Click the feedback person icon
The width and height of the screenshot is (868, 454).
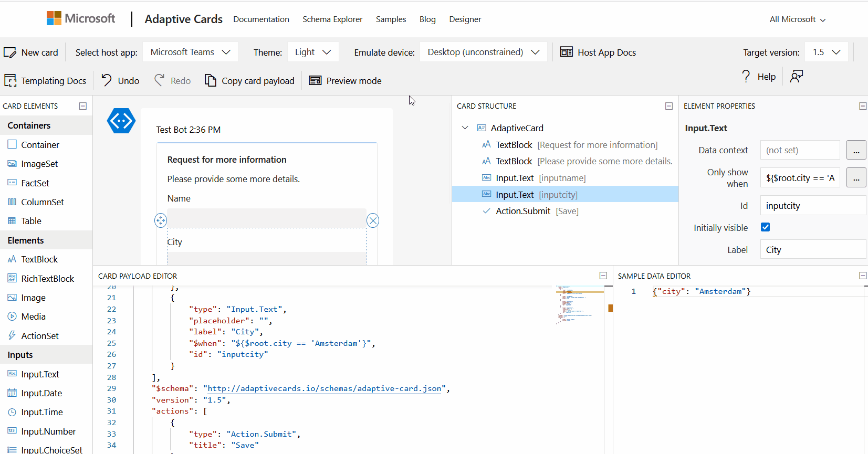(797, 77)
